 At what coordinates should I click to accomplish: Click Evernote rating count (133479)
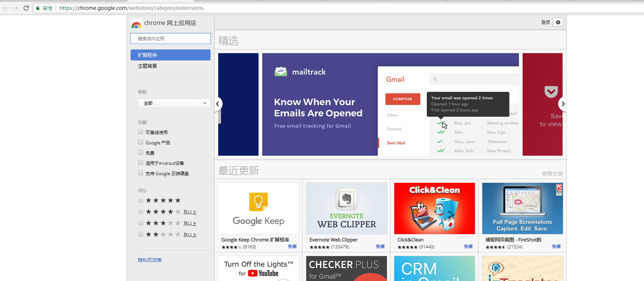click(x=340, y=247)
